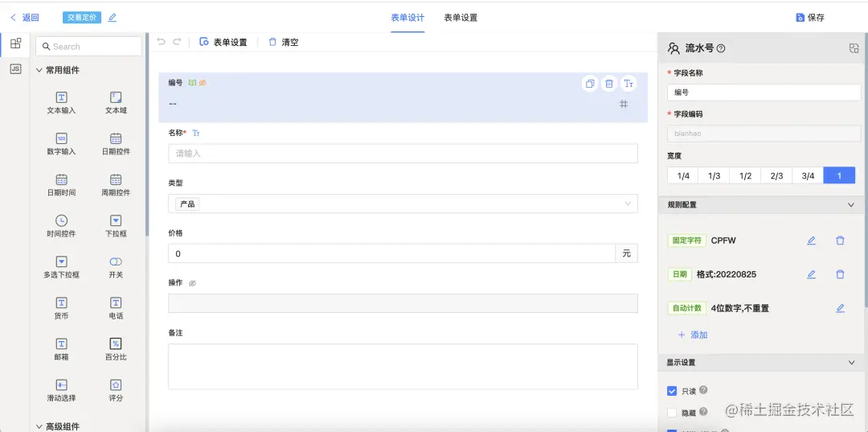Image resolution: width=868 pixels, height=432 pixels.
Task: Edit the 交易定价 form title pencil
Action: tap(113, 18)
